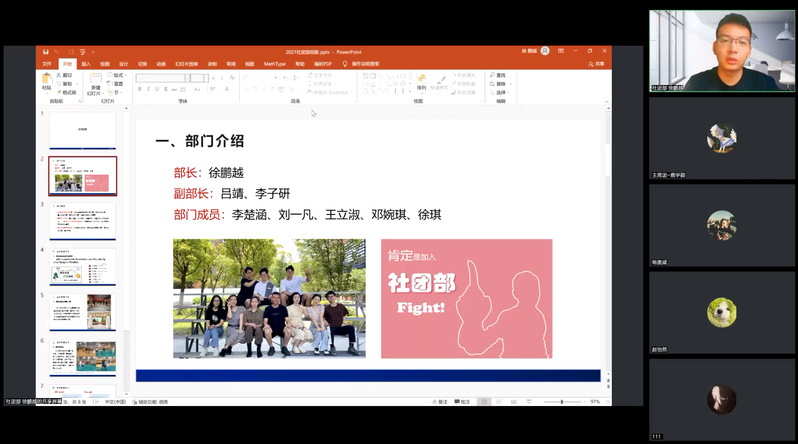Click the Share (共享) button

597,64
